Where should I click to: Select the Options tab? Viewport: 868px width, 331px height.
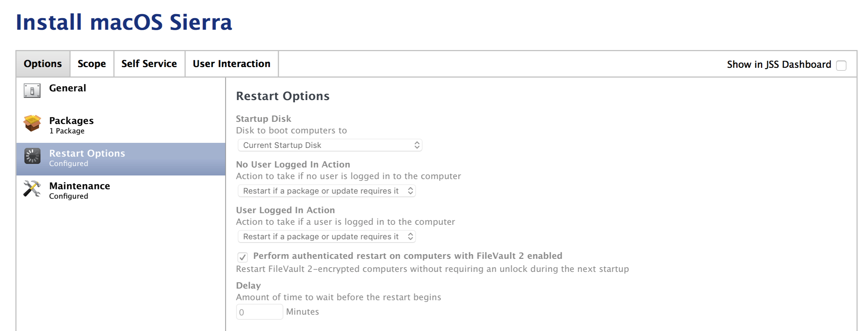coord(43,64)
